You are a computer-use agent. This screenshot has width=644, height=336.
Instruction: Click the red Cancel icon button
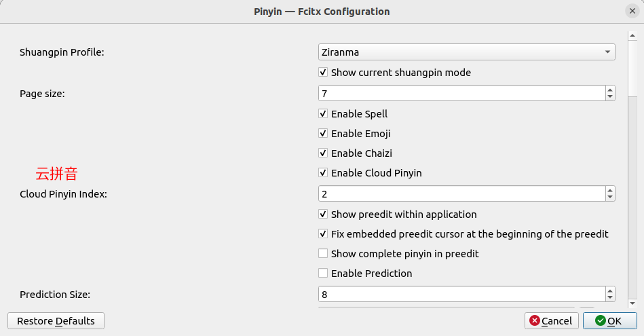coord(551,321)
